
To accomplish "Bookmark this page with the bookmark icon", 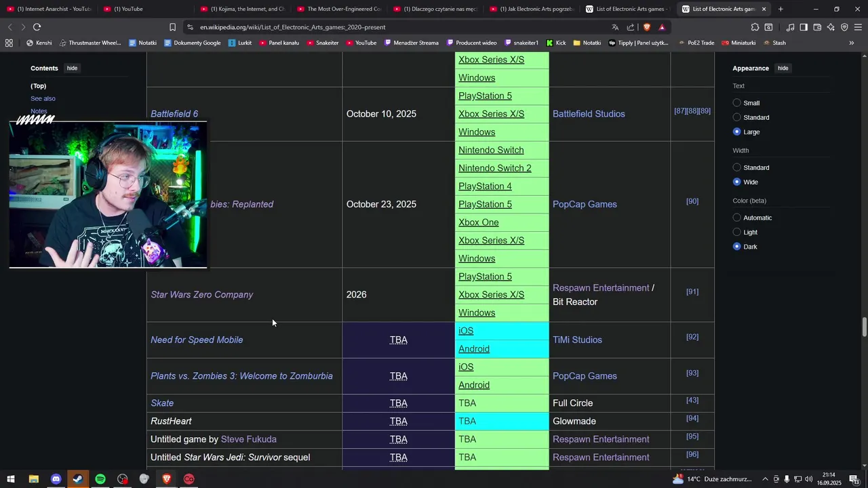I will pos(172,27).
